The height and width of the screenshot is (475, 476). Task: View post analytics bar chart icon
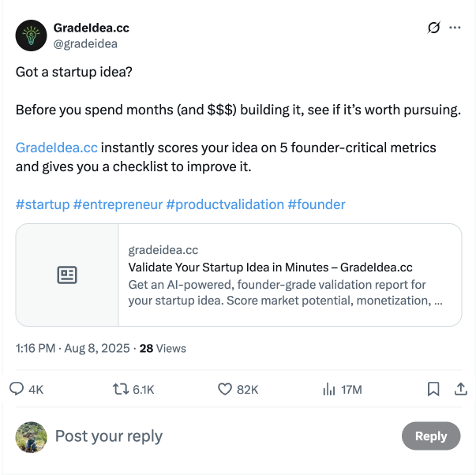pyautogui.click(x=329, y=389)
